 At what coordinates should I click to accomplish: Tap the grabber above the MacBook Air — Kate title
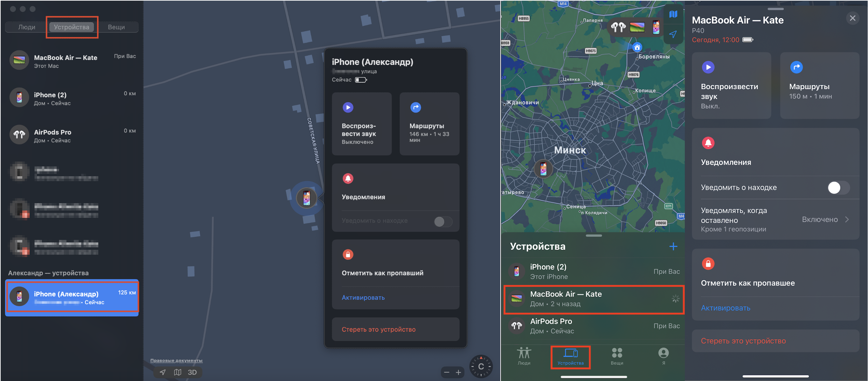click(x=775, y=9)
